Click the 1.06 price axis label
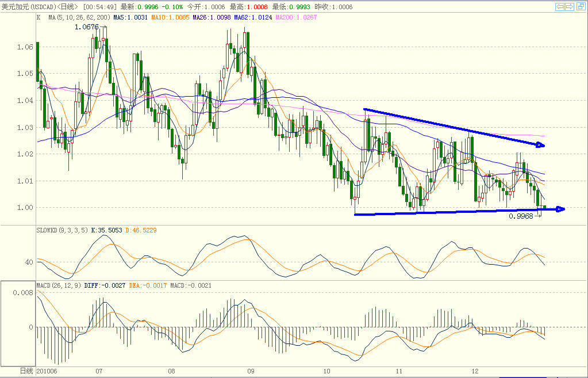Image resolution: width=588 pixels, height=378 pixels. [25, 47]
